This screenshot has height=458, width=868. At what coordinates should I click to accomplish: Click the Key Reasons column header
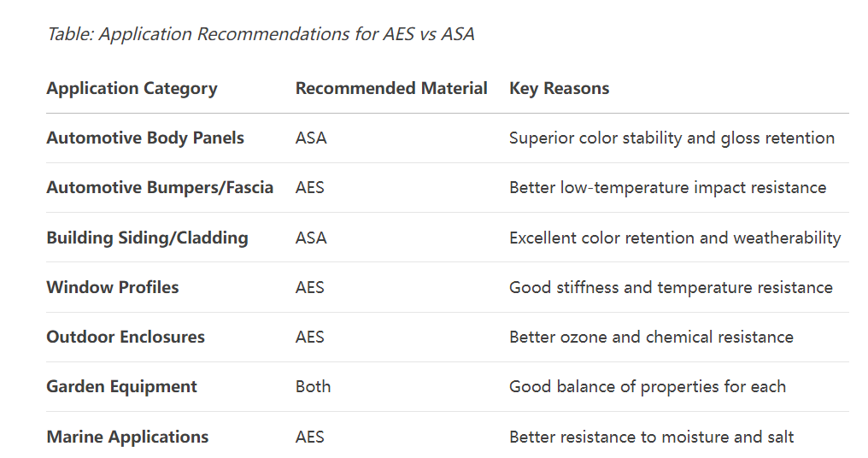(559, 88)
